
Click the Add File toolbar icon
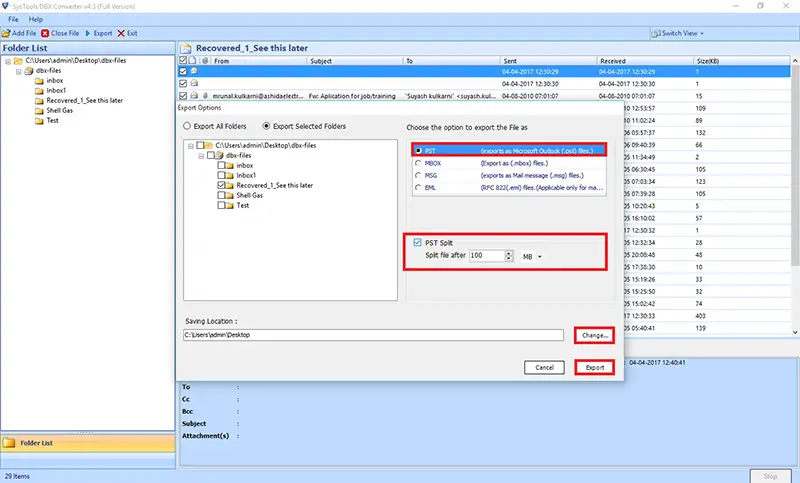[6, 33]
